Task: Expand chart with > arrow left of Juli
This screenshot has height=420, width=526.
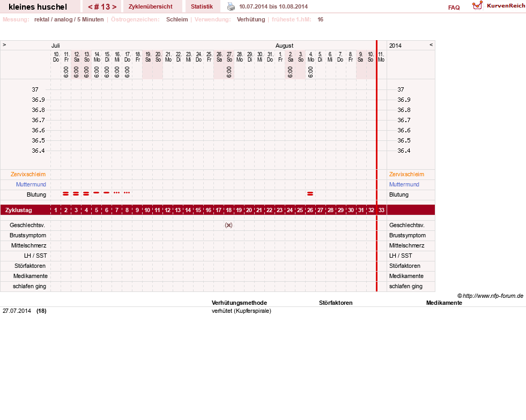Action: [x=4, y=45]
